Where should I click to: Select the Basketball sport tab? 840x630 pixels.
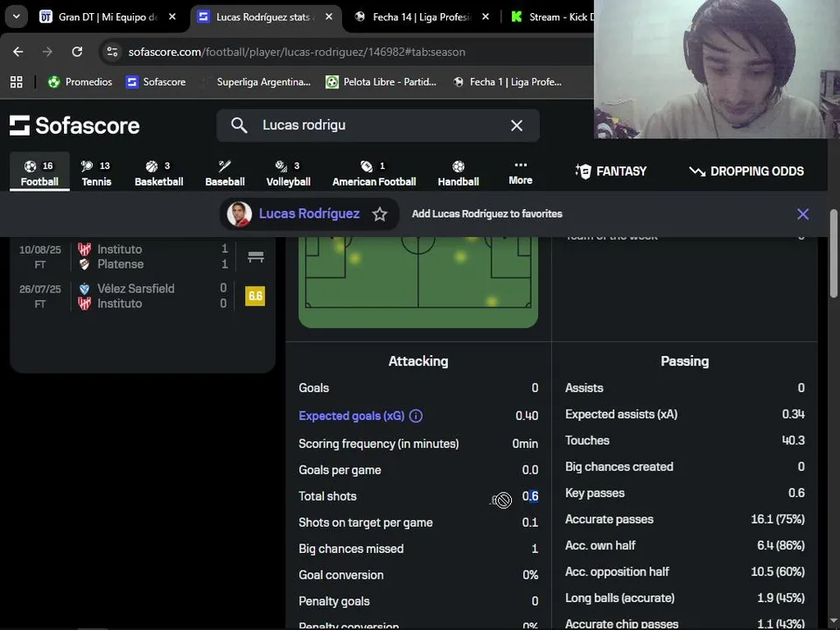[x=158, y=172]
